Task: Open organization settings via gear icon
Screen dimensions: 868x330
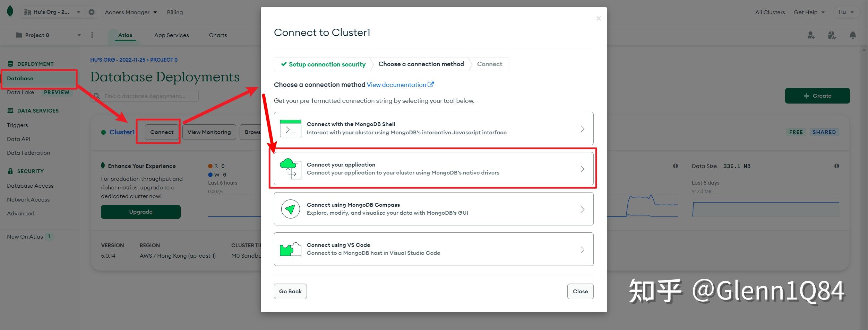Action: coord(91,12)
